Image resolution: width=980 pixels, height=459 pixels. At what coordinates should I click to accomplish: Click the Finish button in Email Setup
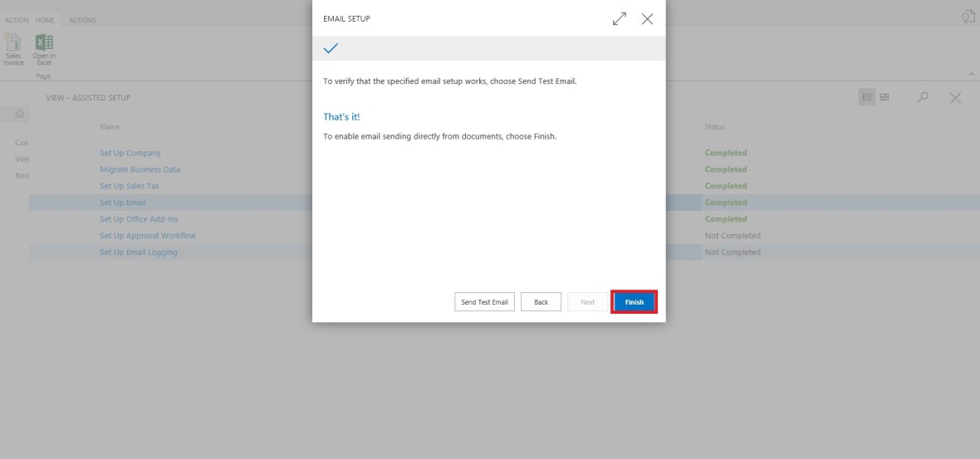pyautogui.click(x=634, y=301)
